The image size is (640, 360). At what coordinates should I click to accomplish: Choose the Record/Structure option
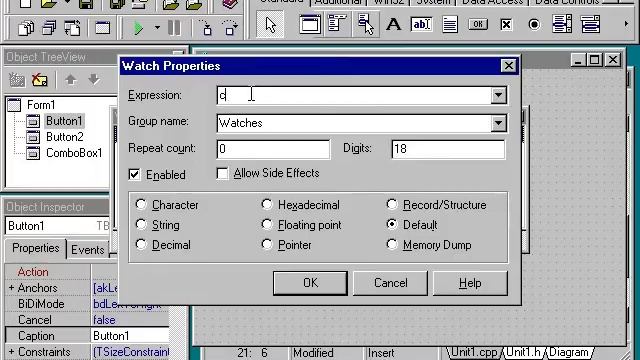pyautogui.click(x=392, y=204)
